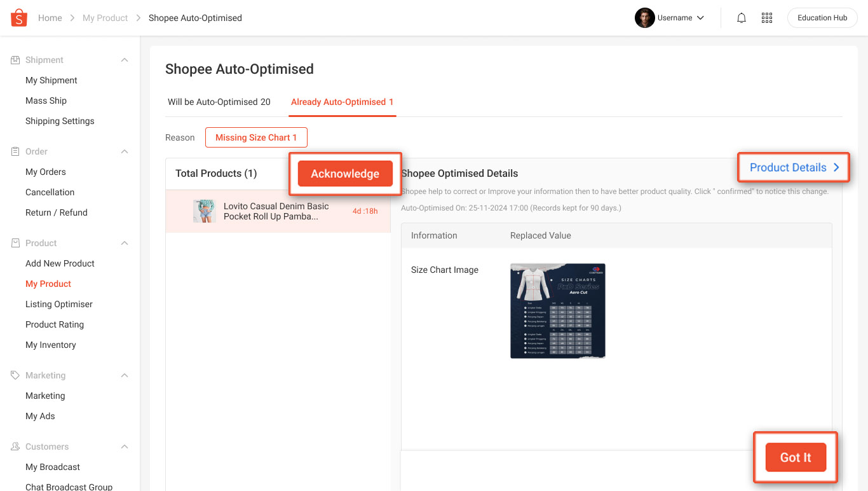Open the Marketing menu item under Marketing
The height and width of the screenshot is (491, 868).
pos(45,396)
